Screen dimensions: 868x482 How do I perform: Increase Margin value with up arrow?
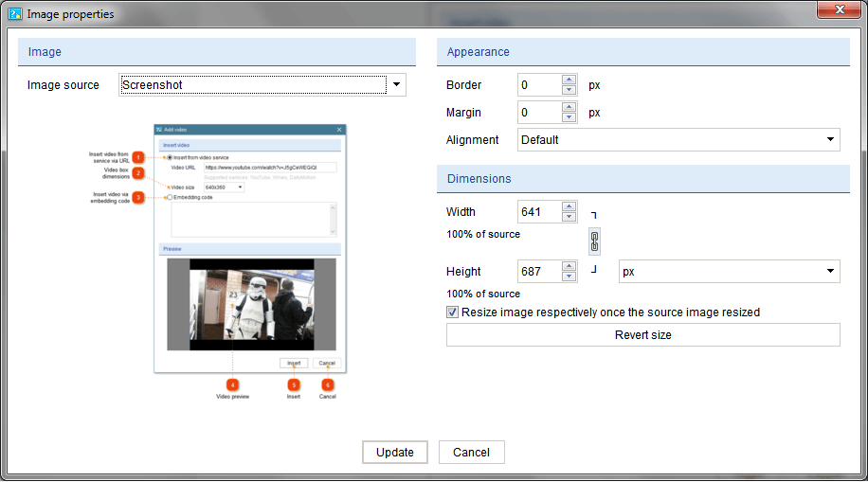[x=569, y=107]
